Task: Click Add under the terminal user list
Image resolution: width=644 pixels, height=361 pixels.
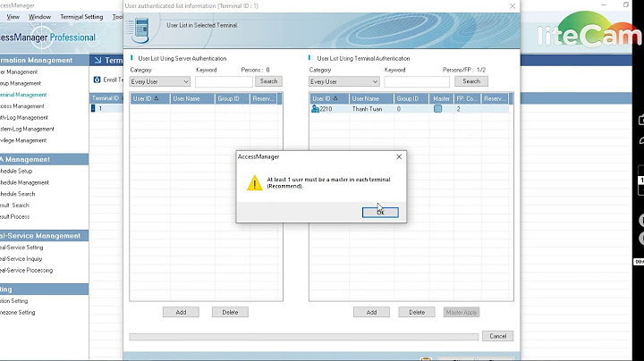Action: pos(371,312)
